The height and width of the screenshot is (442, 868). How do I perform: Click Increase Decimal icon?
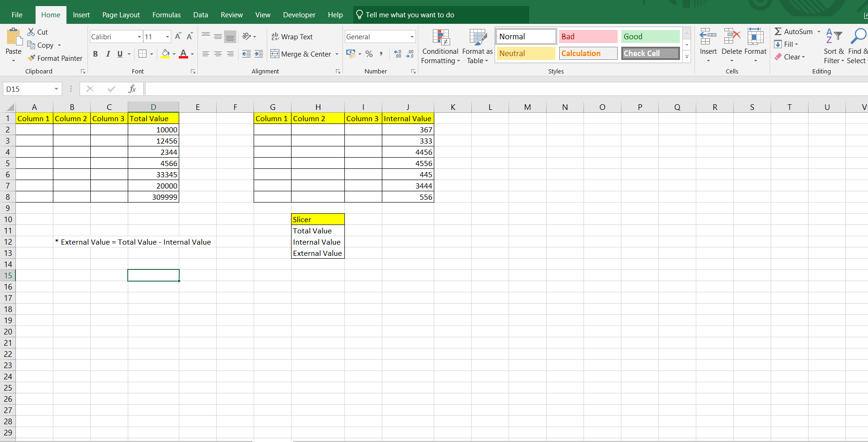[x=398, y=54]
